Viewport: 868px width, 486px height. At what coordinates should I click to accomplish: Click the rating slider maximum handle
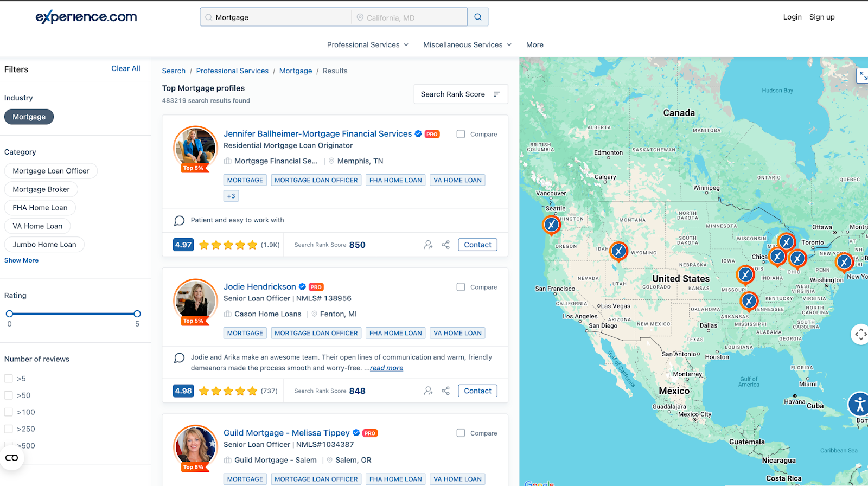(137, 314)
